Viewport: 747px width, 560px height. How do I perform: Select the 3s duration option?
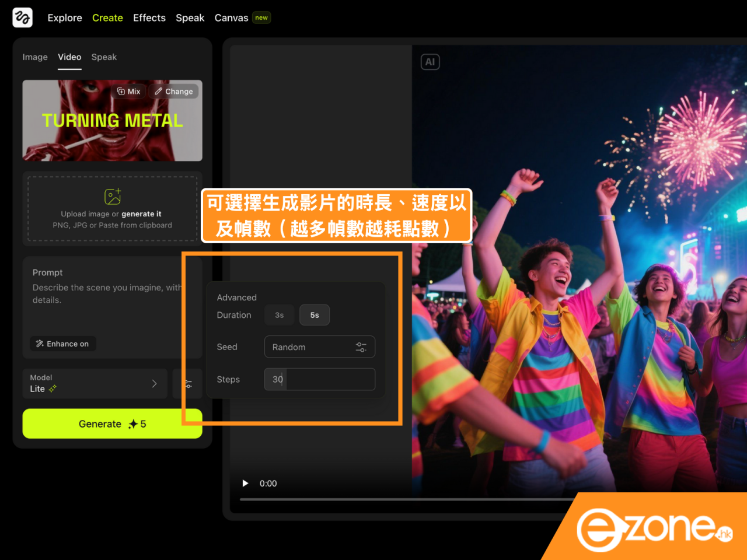click(280, 315)
